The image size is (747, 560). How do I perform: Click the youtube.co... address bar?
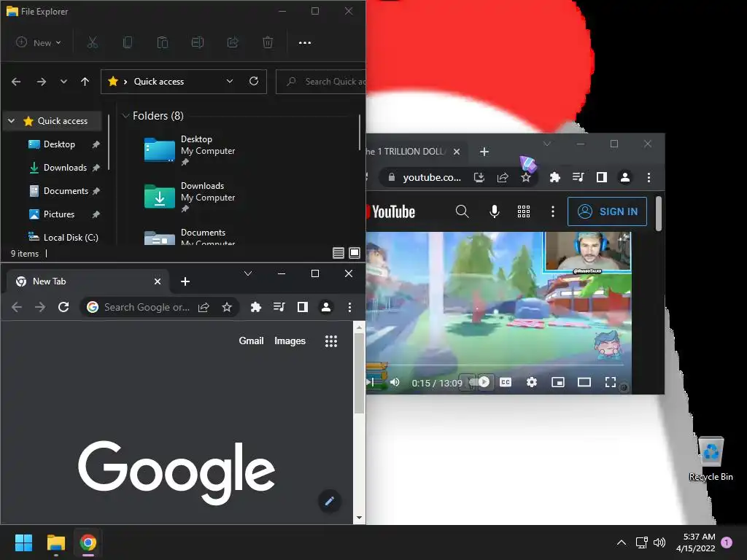click(432, 178)
